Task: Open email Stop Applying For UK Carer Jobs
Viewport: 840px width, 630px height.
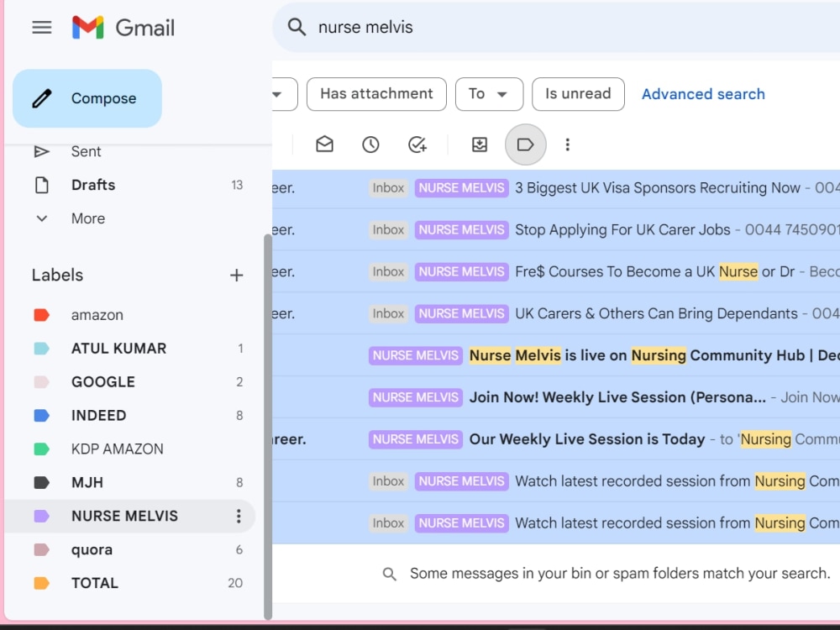Action: [556, 230]
